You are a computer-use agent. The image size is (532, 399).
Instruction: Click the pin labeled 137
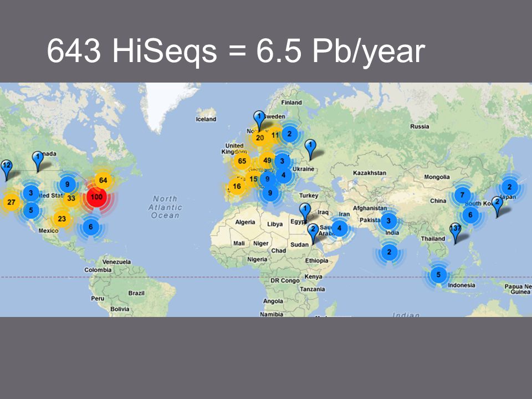[x=456, y=233]
